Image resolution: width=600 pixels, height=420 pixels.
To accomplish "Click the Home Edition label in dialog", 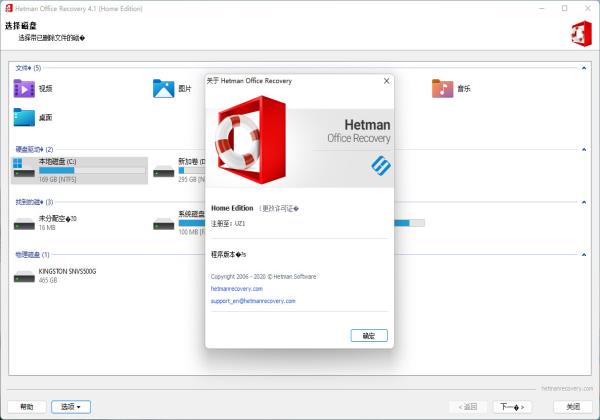I will [232, 208].
